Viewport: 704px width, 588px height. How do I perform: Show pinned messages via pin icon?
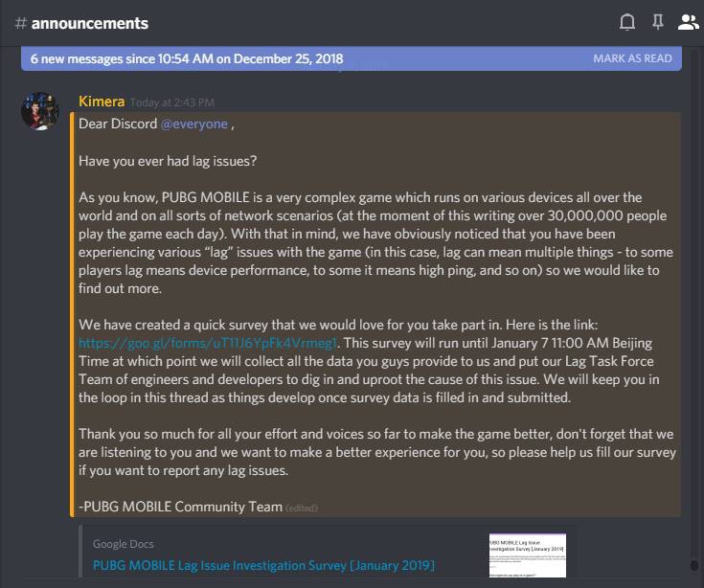tap(658, 22)
